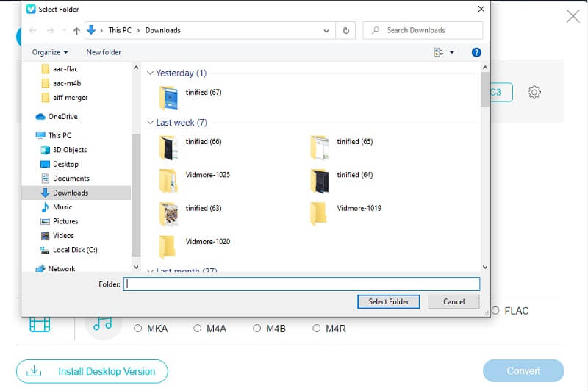This screenshot has height=391, width=588.
Task: Open the view options dropdown arrow
Action: (x=451, y=52)
